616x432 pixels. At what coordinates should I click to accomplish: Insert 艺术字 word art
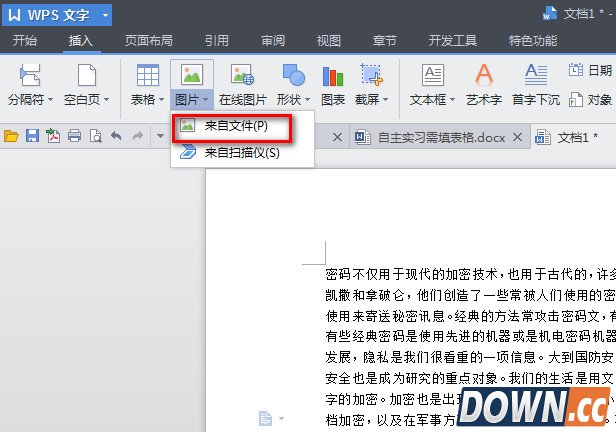click(x=484, y=85)
